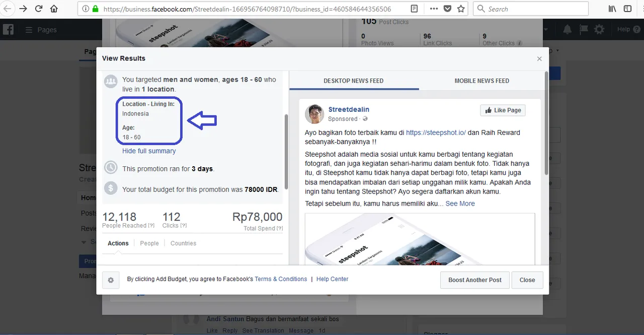Click the browser Search field
Viewport: 644px width, 335px height.
[531, 9]
